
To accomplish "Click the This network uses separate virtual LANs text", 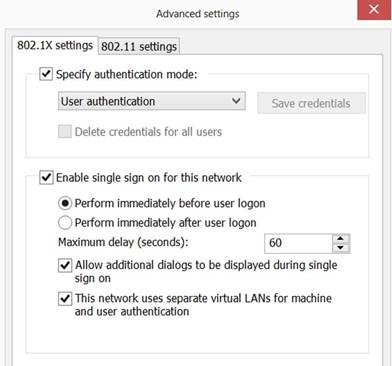I will 203,305.
